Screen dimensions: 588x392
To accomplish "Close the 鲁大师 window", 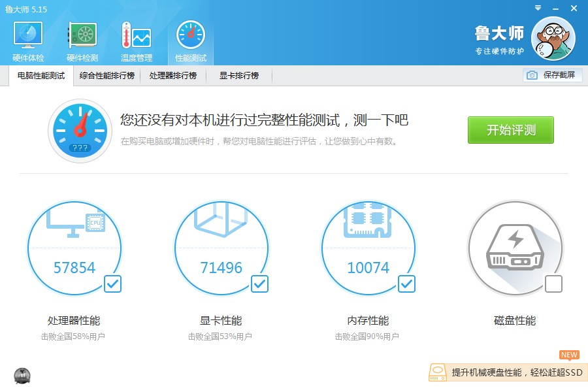I will click(574, 8).
